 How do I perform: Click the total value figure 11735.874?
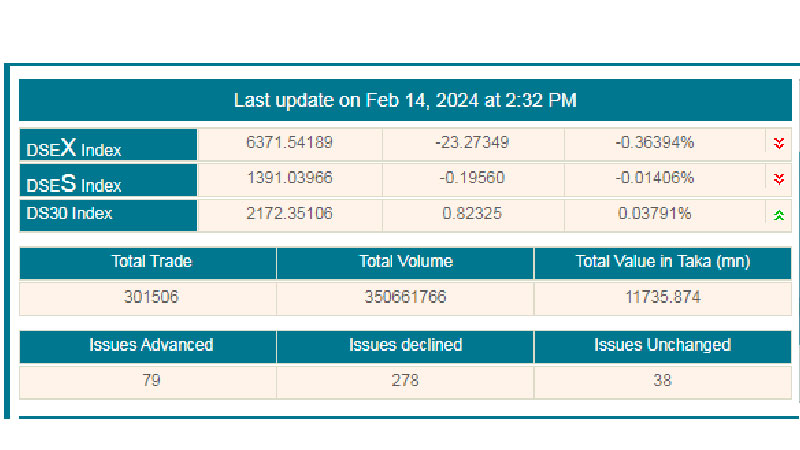[x=663, y=297]
